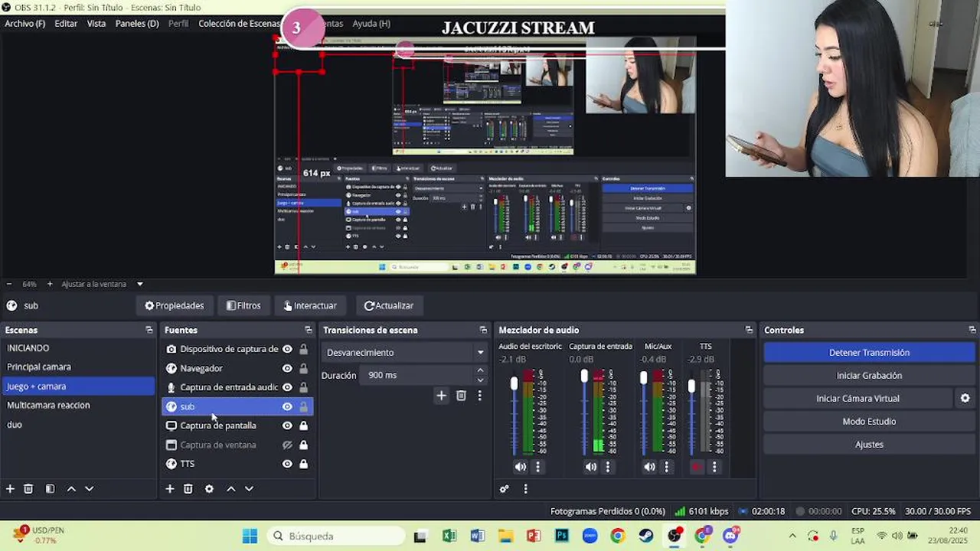Viewport: 980px width, 551px height.
Task: Open audio mixer three-dot menu at the panel bottom
Action: point(525,488)
